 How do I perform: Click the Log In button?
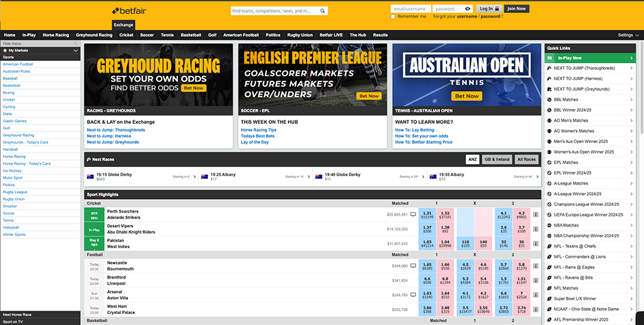(489, 9)
